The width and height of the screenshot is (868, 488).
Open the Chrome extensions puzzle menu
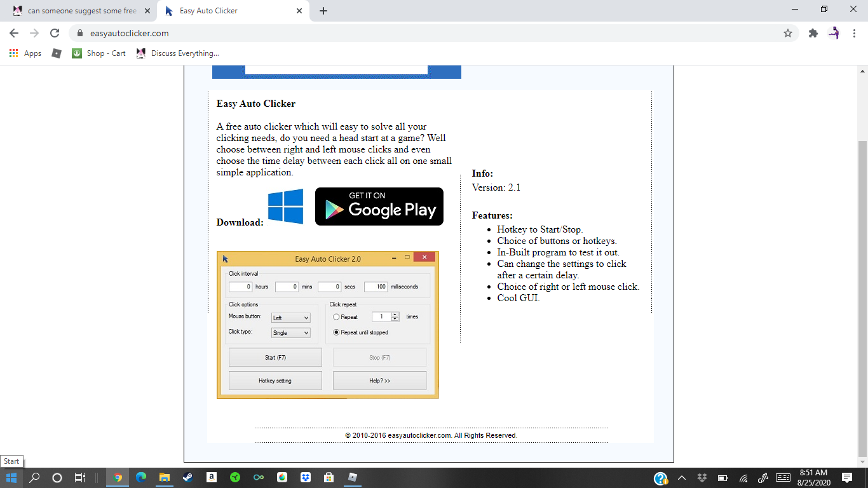click(813, 33)
